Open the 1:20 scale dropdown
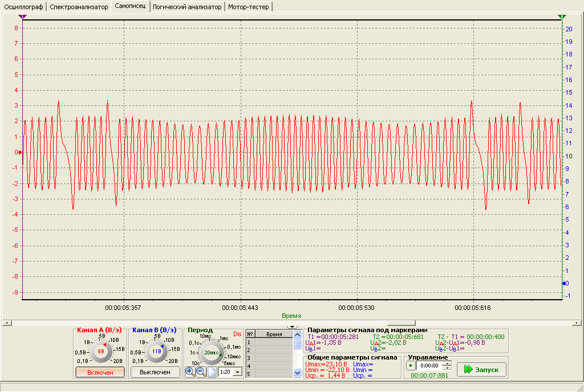 pyautogui.click(x=238, y=372)
